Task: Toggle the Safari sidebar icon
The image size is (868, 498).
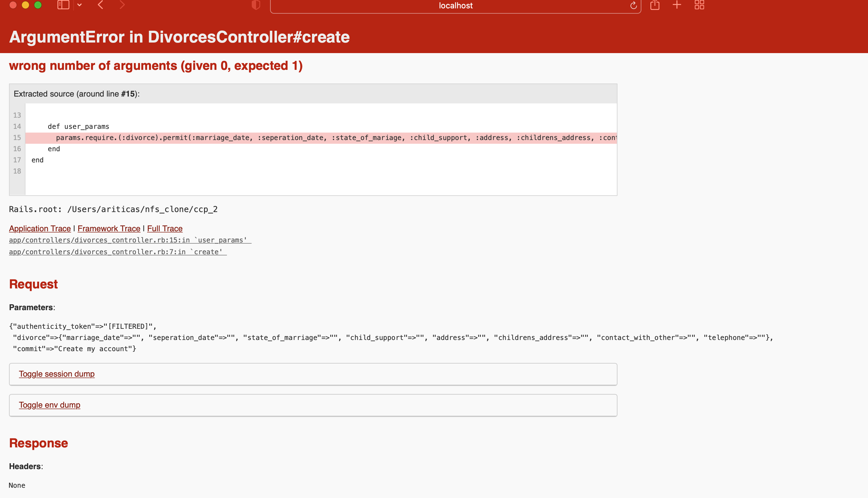Action: pyautogui.click(x=63, y=5)
